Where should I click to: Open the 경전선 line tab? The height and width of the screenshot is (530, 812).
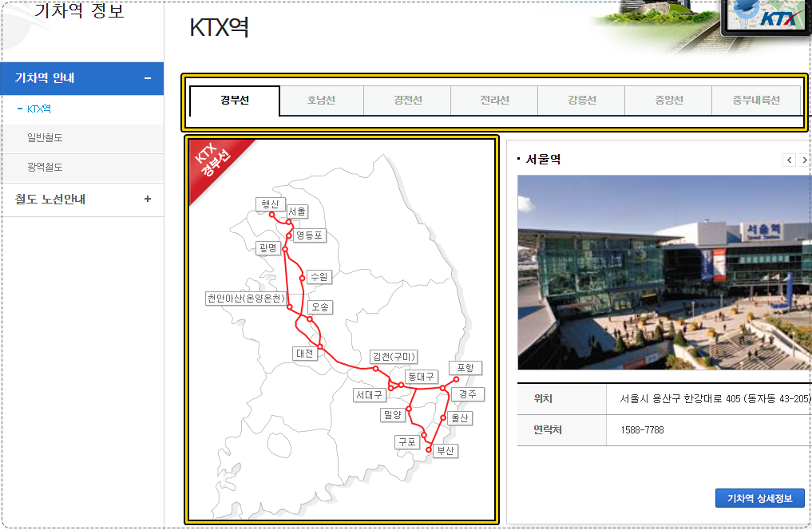[x=407, y=100]
